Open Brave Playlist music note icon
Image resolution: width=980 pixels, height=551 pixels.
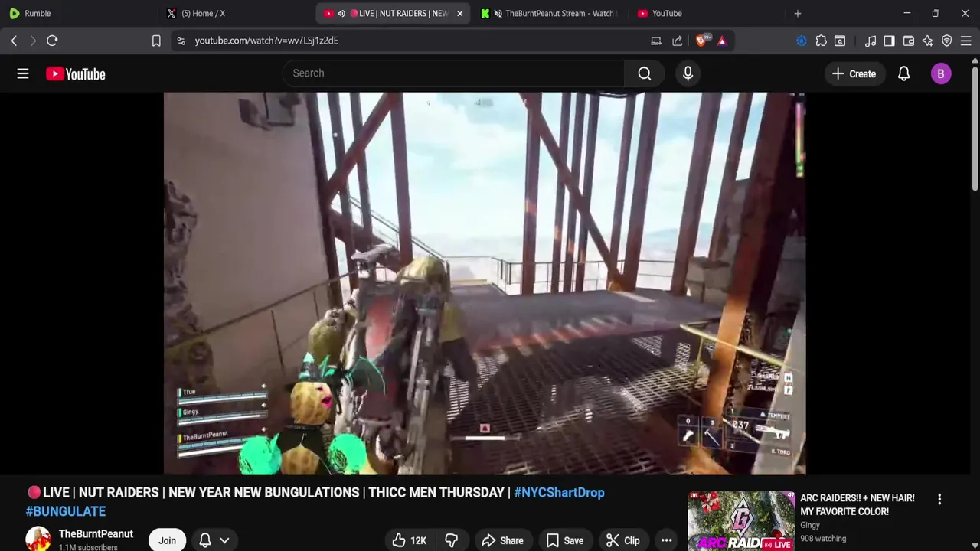pos(871,41)
